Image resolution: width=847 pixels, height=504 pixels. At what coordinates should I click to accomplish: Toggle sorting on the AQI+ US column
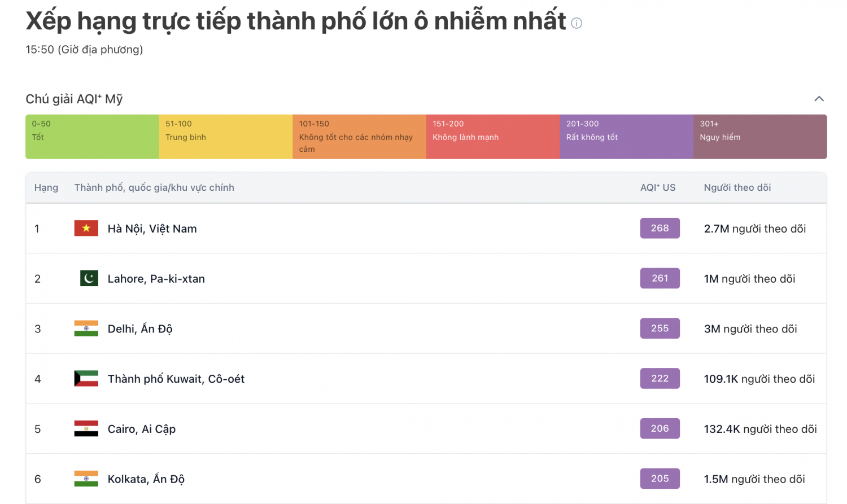(x=657, y=187)
